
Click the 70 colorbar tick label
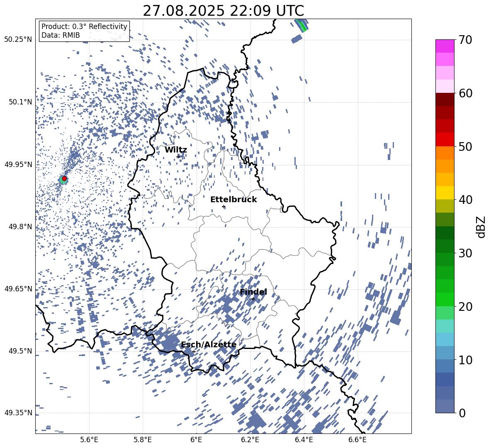[465, 40]
